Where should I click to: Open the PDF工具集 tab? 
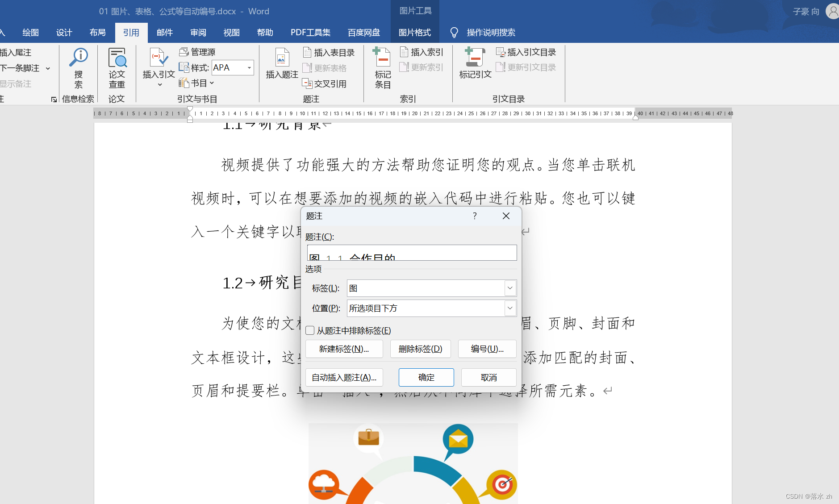[311, 33]
